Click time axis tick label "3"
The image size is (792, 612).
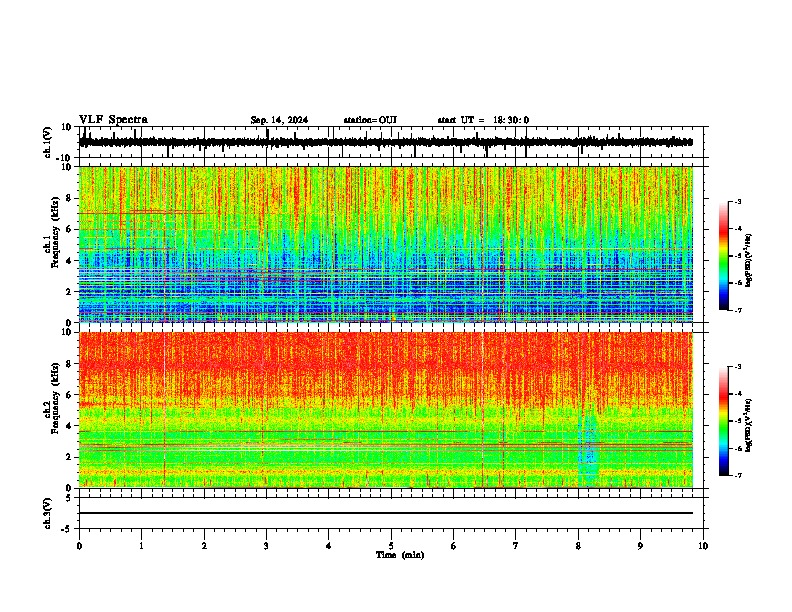[x=266, y=546]
